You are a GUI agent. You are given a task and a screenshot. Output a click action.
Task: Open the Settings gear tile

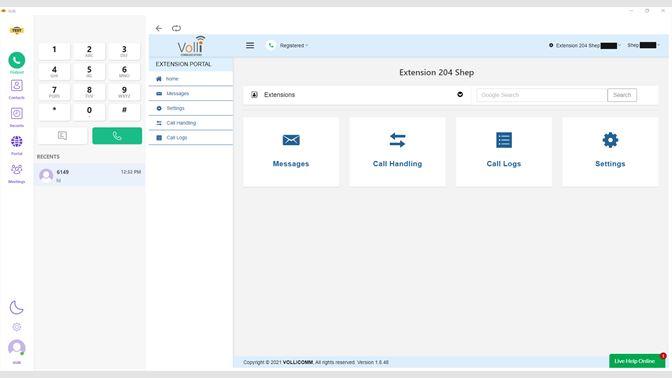610,152
